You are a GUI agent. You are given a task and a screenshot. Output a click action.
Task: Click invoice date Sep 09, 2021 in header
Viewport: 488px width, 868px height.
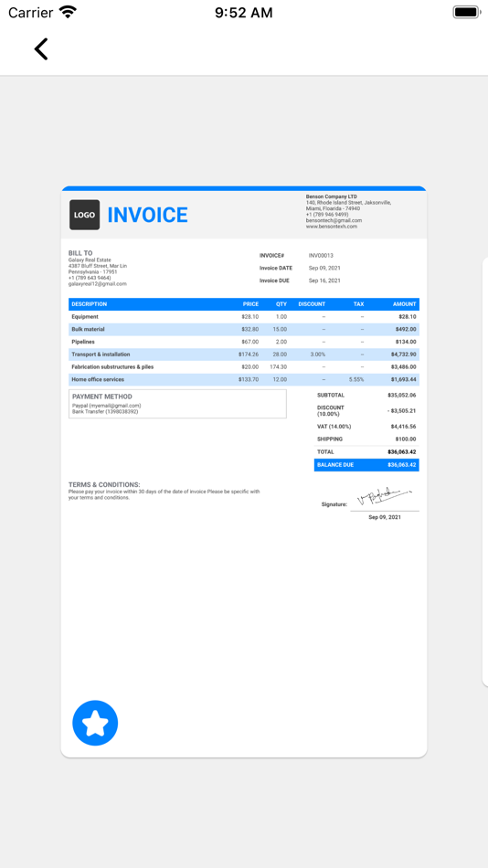324,268
